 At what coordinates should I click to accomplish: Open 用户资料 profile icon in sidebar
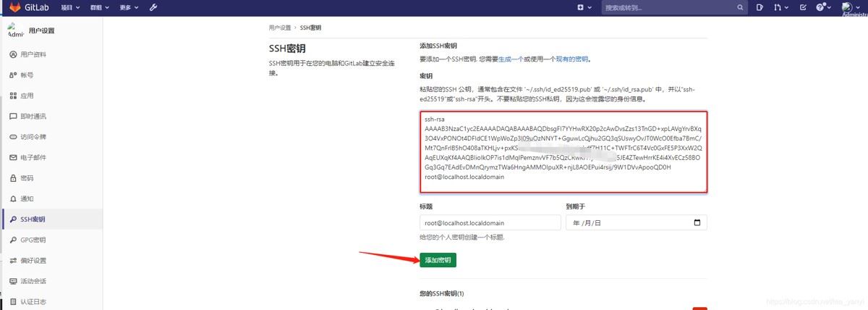13,54
